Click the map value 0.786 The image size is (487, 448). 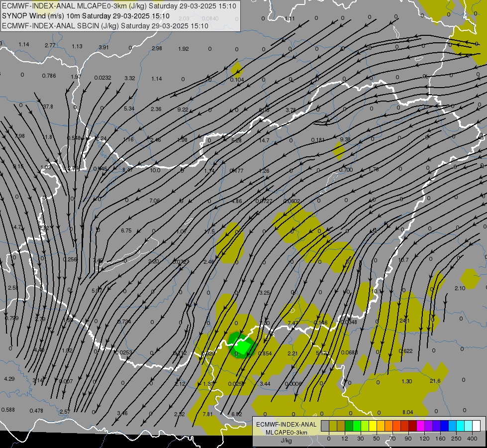click(49, 76)
